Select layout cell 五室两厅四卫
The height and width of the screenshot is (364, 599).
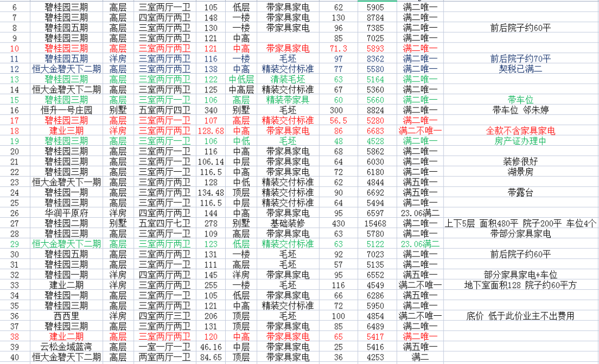(165, 110)
